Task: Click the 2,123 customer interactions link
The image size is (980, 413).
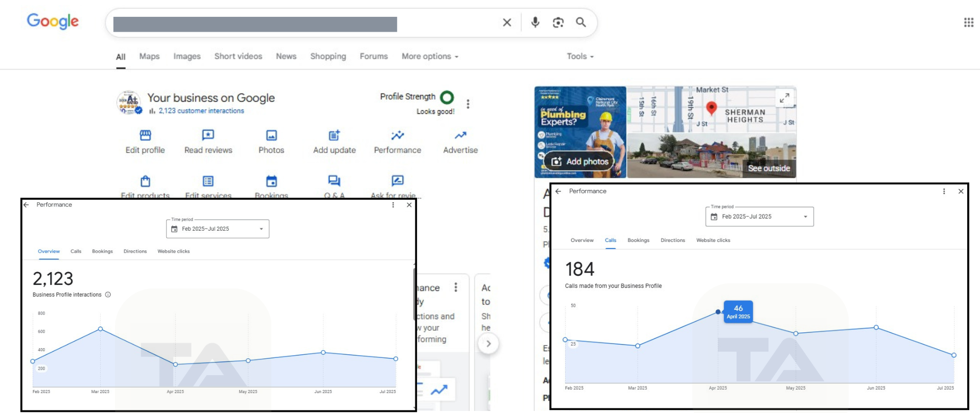Action: 201,111
